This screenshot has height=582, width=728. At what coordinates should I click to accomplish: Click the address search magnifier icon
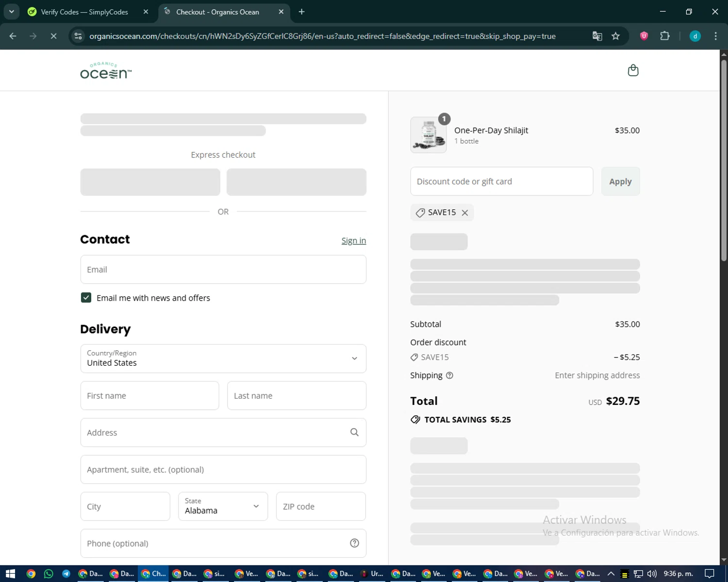354,432
